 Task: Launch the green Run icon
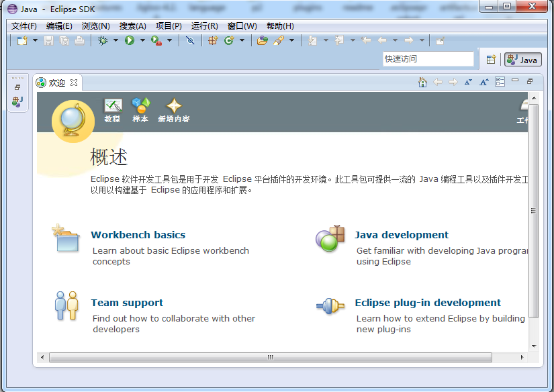point(130,41)
